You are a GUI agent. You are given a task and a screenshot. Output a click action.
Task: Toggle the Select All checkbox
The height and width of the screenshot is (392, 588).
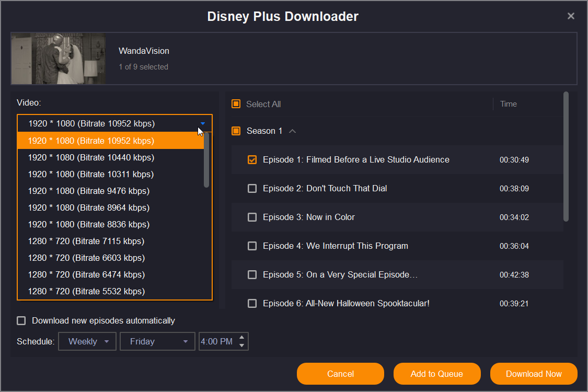pyautogui.click(x=236, y=104)
